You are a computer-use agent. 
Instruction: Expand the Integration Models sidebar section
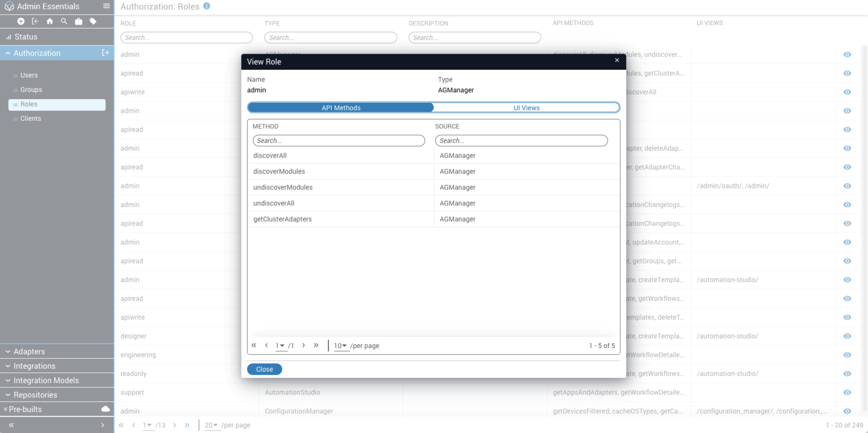(46, 380)
